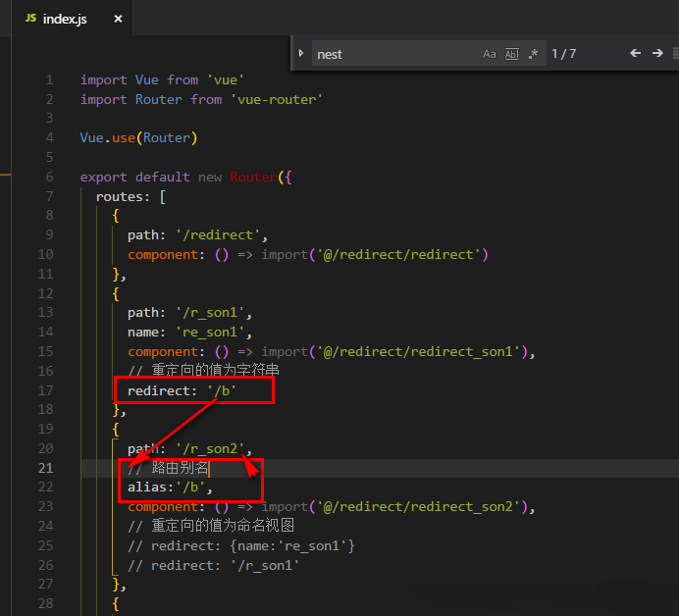Click 'vue-router' string on line 2
The width and height of the screenshot is (679, 616).
[277, 100]
